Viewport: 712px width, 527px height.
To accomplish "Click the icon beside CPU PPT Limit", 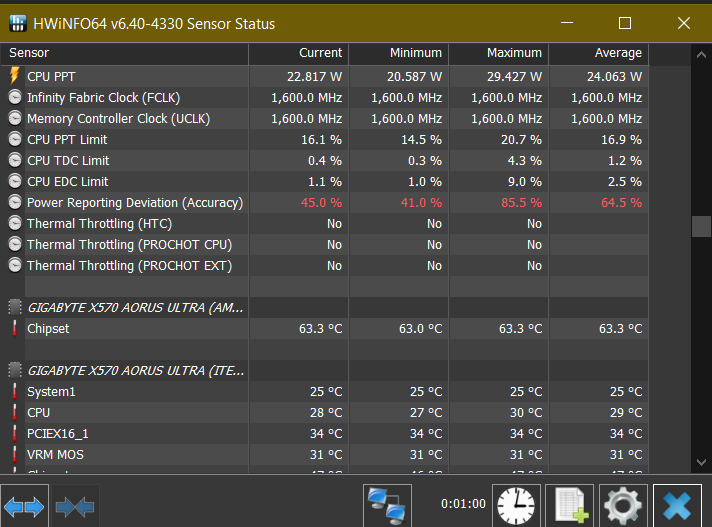I will (x=15, y=139).
